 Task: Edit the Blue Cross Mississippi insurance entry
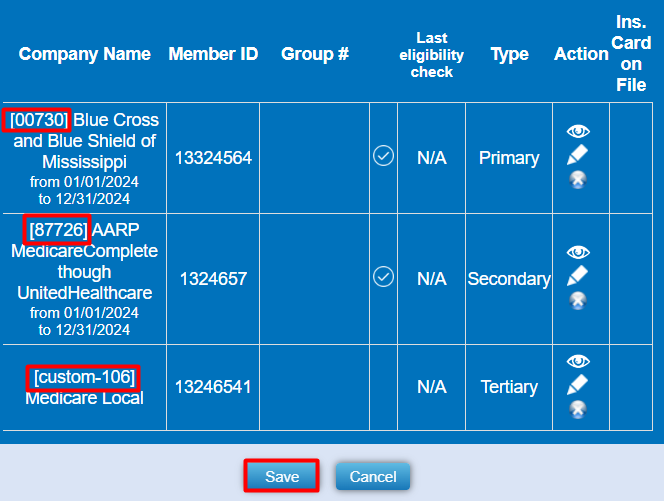click(x=578, y=155)
